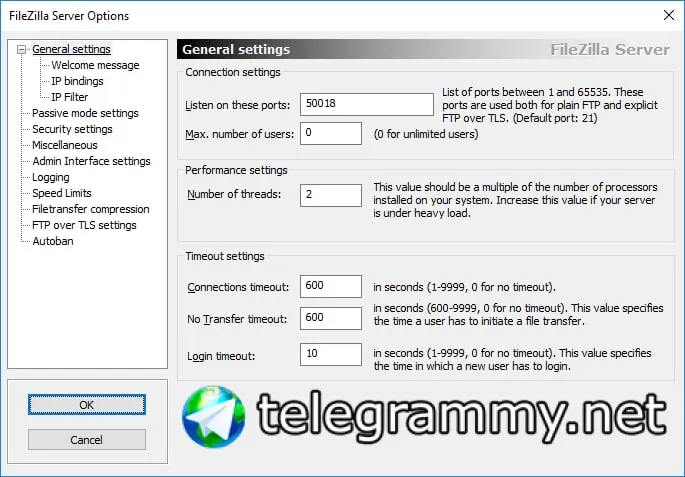
Task: Click the Number of threads field
Action: [331, 195]
